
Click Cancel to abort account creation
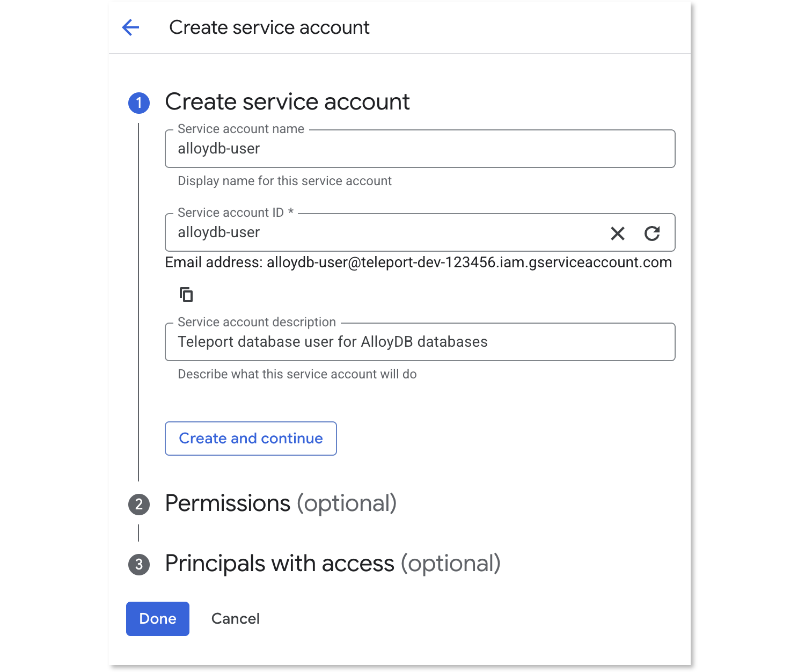[x=235, y=619]
